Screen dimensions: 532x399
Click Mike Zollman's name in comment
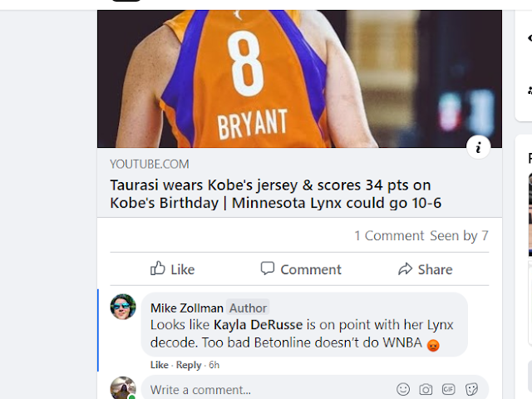click(186, 308)
